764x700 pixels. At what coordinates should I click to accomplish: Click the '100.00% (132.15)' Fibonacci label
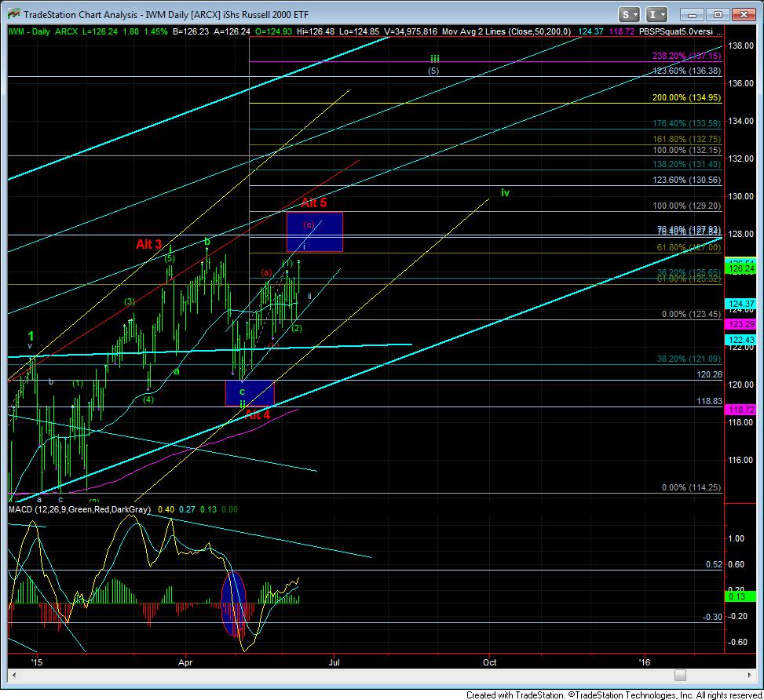coord(686,150)
